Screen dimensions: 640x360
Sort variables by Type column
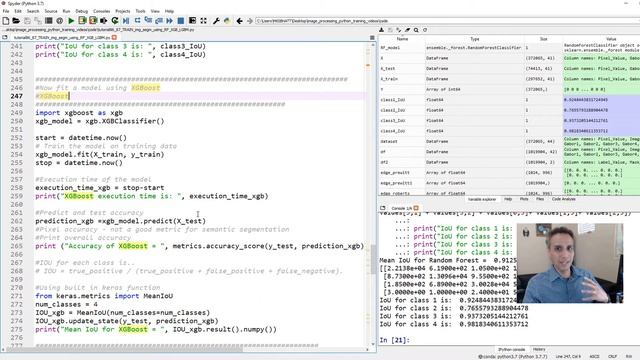(475, 39)
